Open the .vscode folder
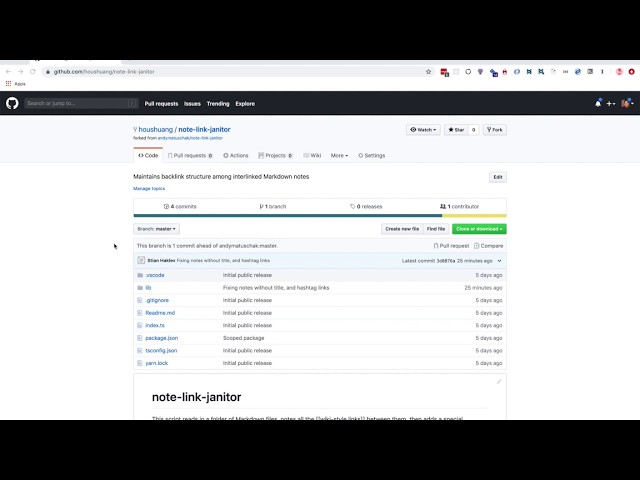 pyautogui.click(x=155, y=275)
